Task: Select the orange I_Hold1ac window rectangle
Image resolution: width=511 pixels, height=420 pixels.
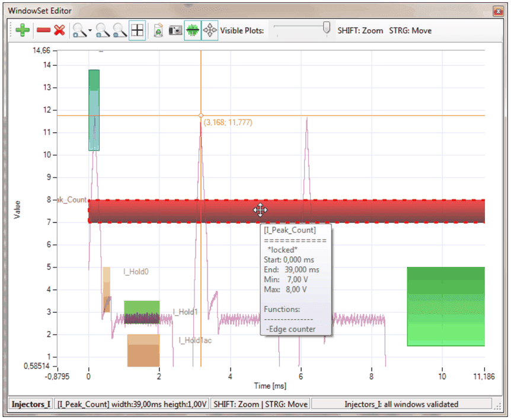Action: [x=143, y=351]
